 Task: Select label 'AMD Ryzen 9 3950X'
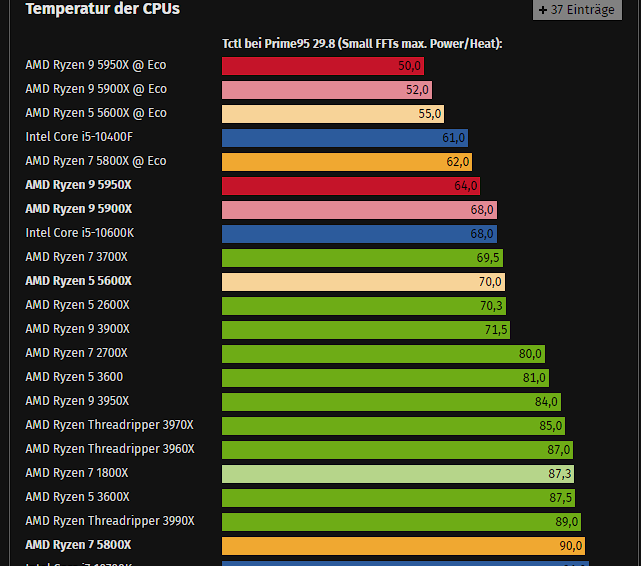tap(77, 401)
